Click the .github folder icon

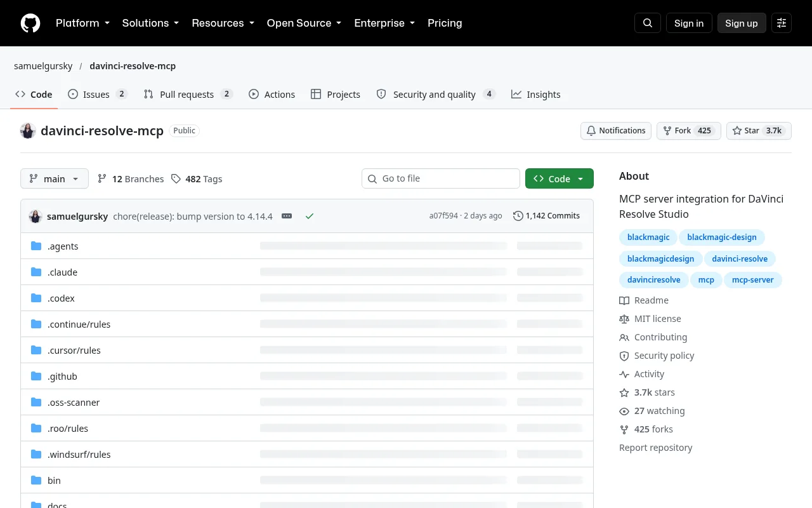tap(36, 377)
